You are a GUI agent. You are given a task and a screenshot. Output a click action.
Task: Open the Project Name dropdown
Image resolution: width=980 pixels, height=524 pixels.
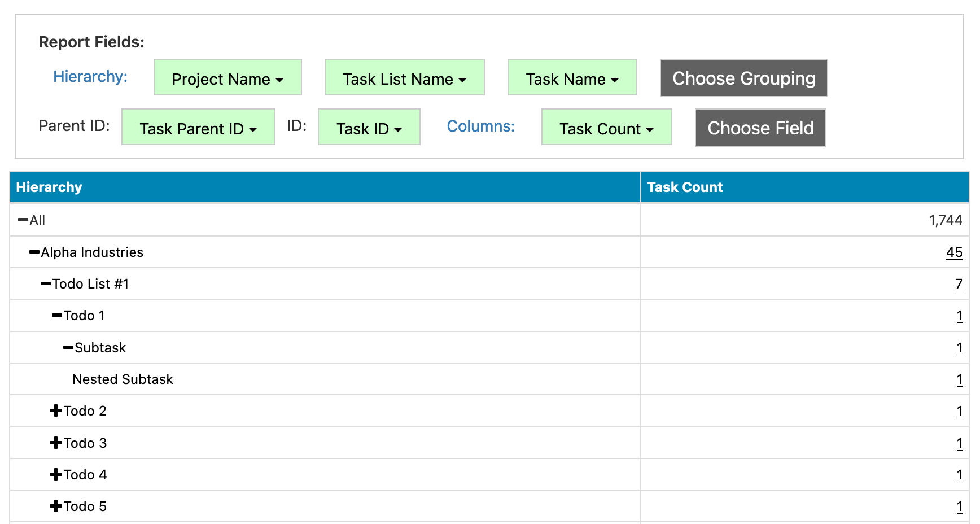click(x=228, y=78)
